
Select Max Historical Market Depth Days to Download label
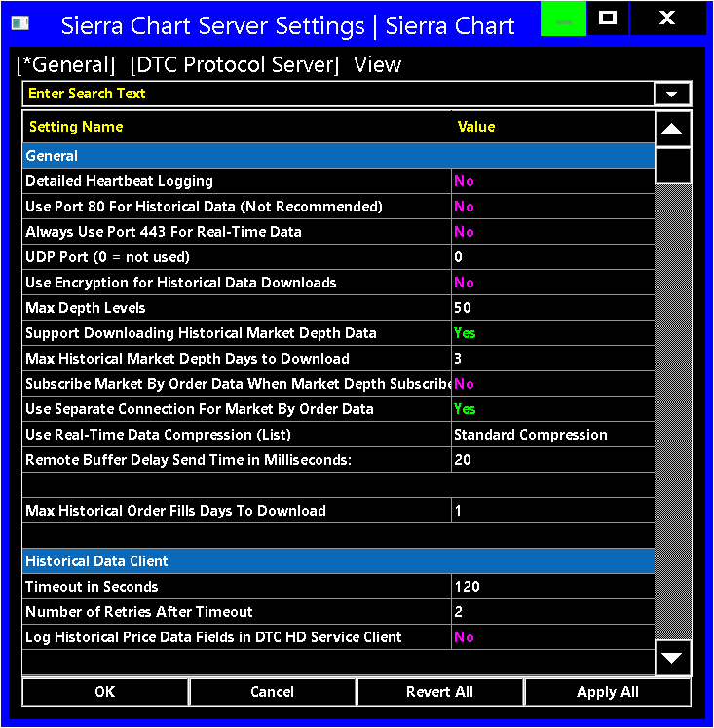pos(187,359)
